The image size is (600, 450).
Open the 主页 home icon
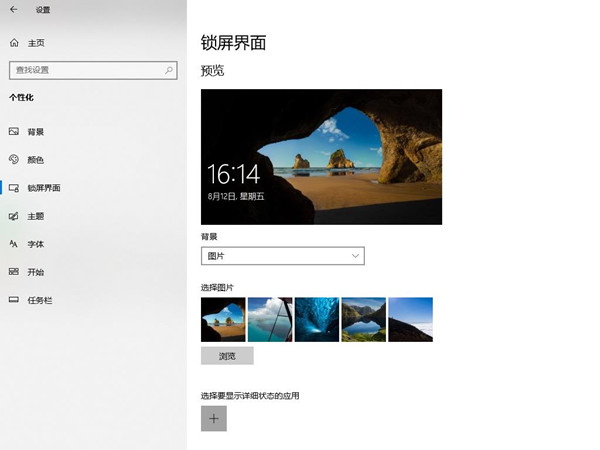14,43
